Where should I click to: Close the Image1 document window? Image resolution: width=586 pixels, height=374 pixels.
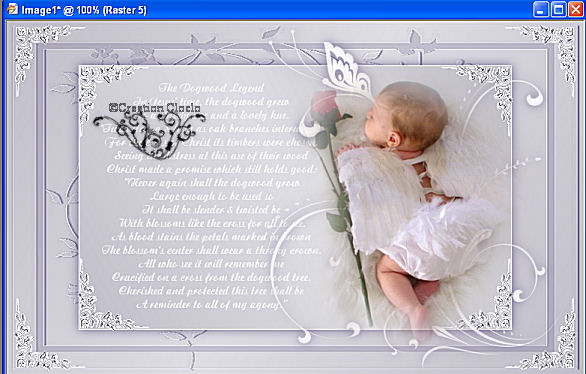[576, 9]
